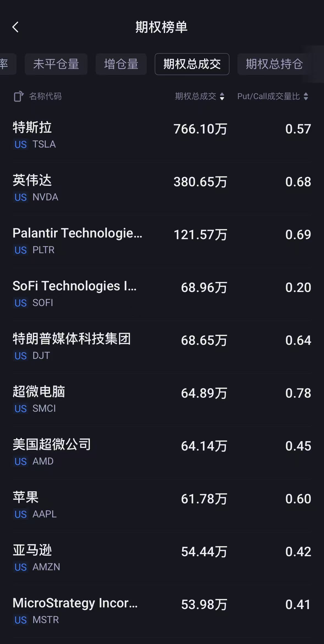This screenshot has width=324, height=644.
Task: Open 美国超微公司 AMD entry
Action: 162,453
